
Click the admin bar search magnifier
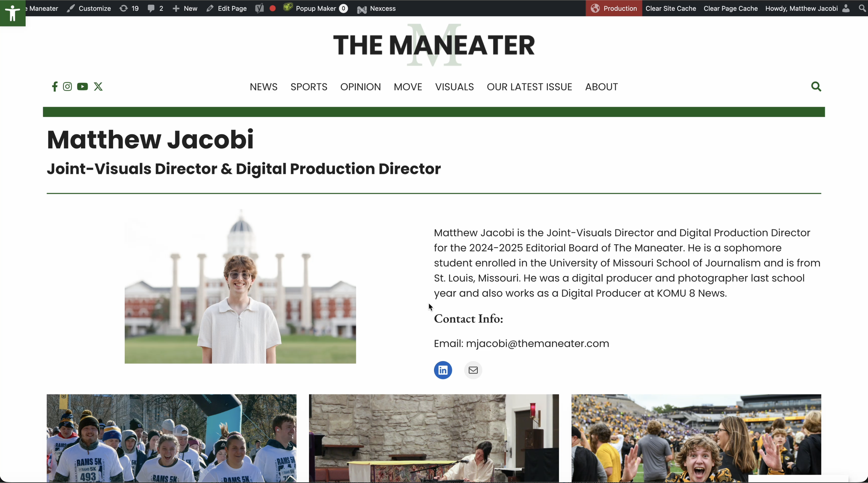click(862, 8)
